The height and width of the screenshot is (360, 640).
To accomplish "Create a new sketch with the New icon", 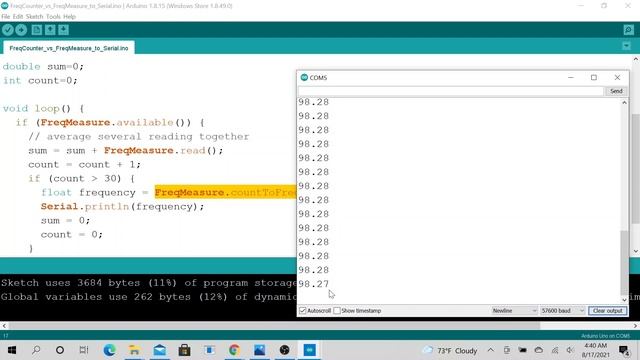I will point(37,30).
